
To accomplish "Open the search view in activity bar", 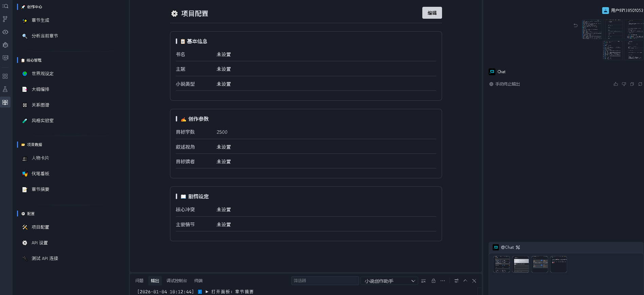I will [x=5, y=6].
